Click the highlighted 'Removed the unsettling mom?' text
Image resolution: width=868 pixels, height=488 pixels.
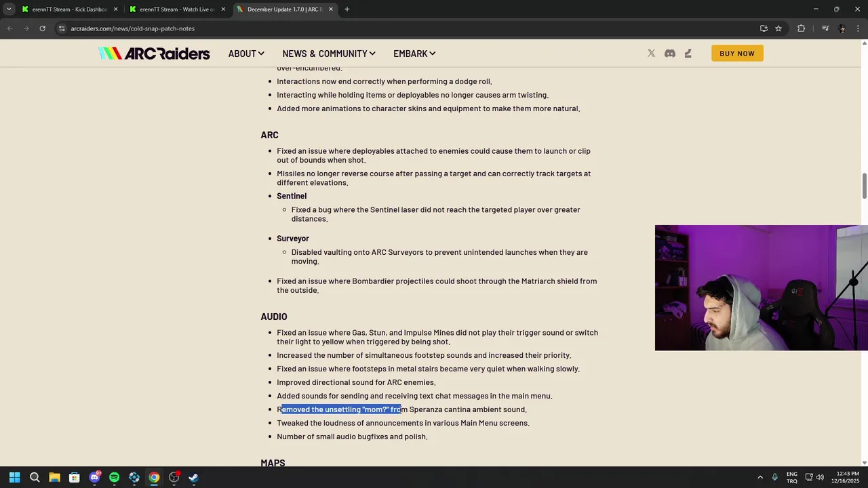pyautogui.click(x=341, y=409)
